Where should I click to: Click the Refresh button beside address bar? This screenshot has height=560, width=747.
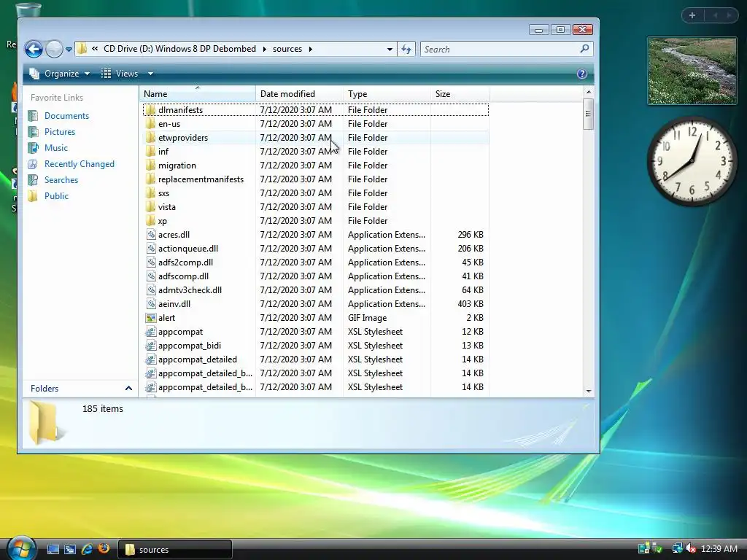406,49
